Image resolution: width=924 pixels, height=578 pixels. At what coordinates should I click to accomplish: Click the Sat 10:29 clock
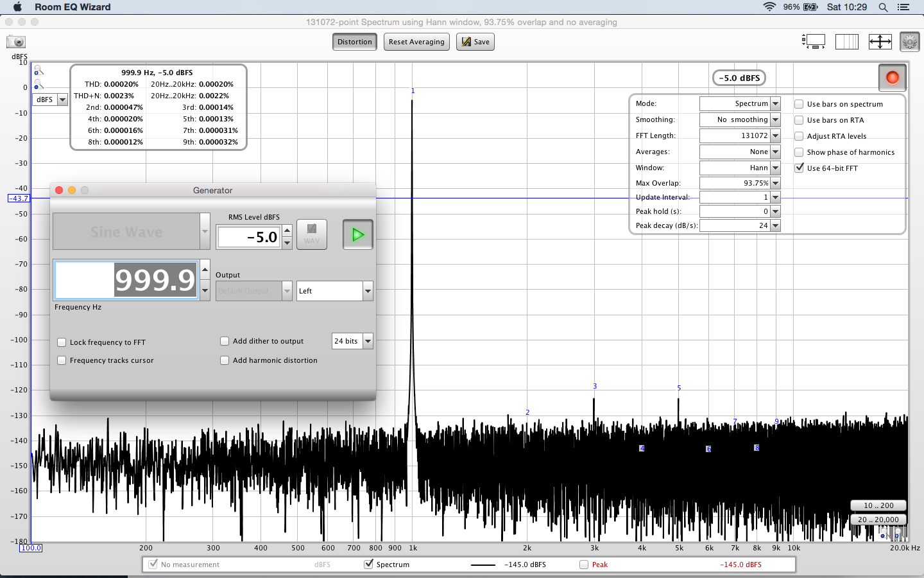tap(847, 7)
